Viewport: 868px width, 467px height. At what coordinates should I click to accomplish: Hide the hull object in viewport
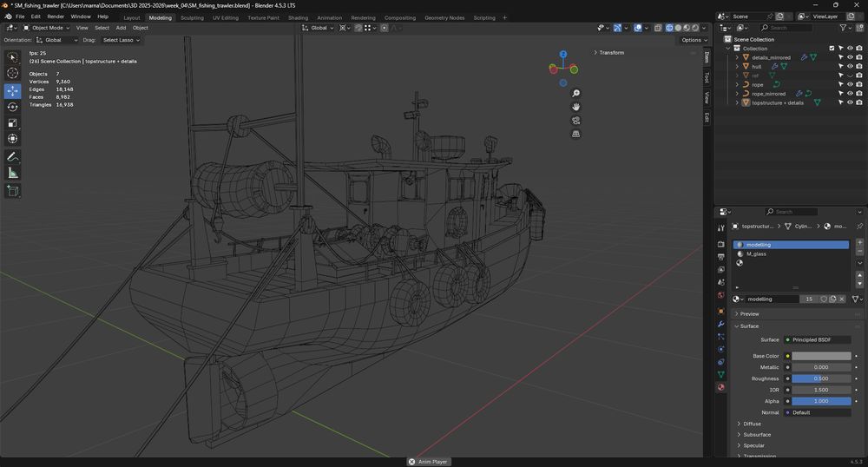point(850,66)
